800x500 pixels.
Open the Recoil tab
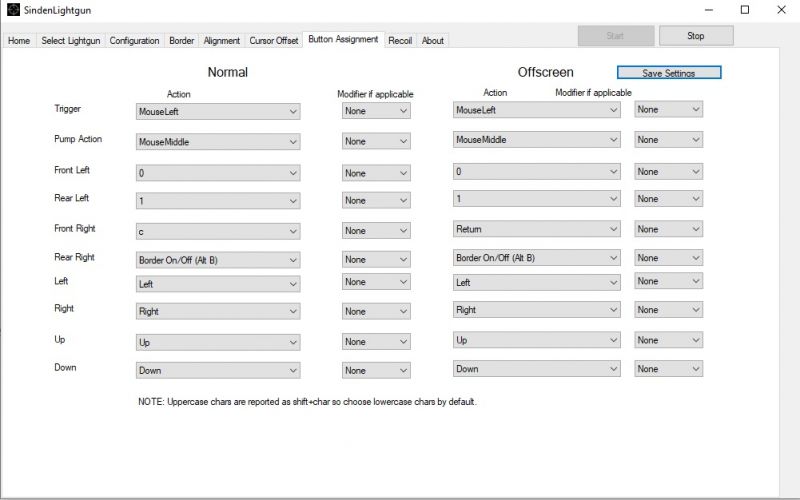point(400,41)
